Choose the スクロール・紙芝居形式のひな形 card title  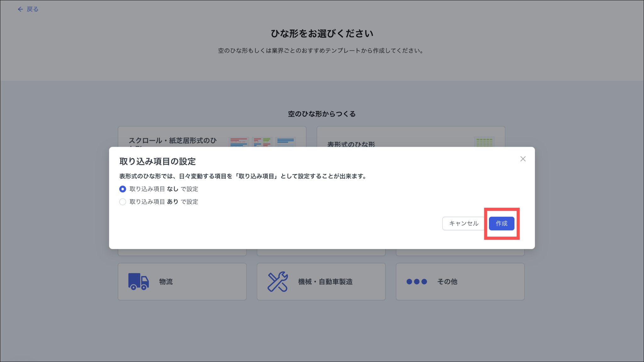tap(172, 140)
